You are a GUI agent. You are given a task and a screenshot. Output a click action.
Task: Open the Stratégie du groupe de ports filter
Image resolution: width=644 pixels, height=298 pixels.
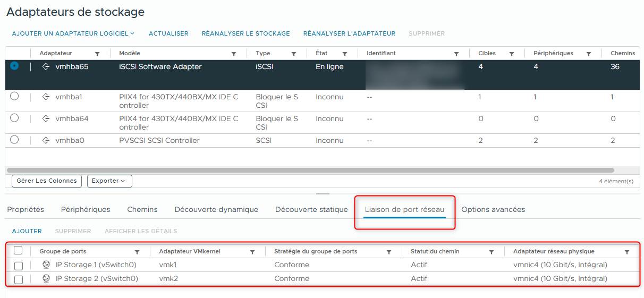click(x=389, y=252)
